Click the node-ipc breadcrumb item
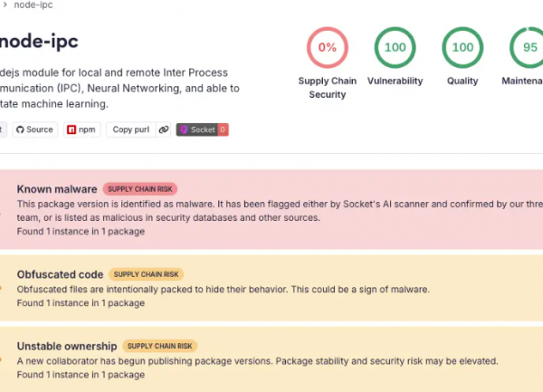Viewport: 543px width, 392px height. click(x=33, y=5)
